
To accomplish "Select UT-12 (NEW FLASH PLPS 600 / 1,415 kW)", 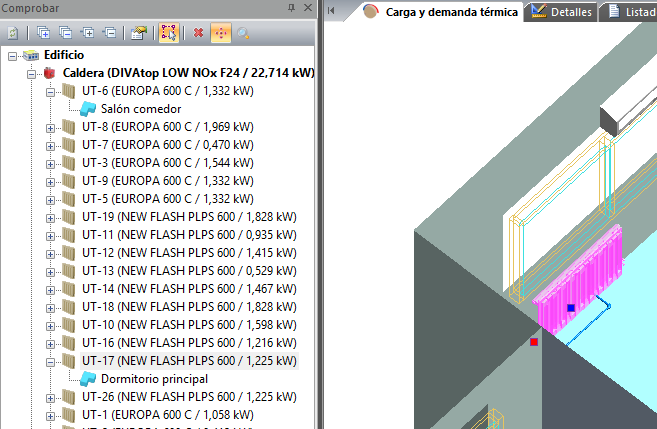I will pyautogui.click(x=189, y=253).
